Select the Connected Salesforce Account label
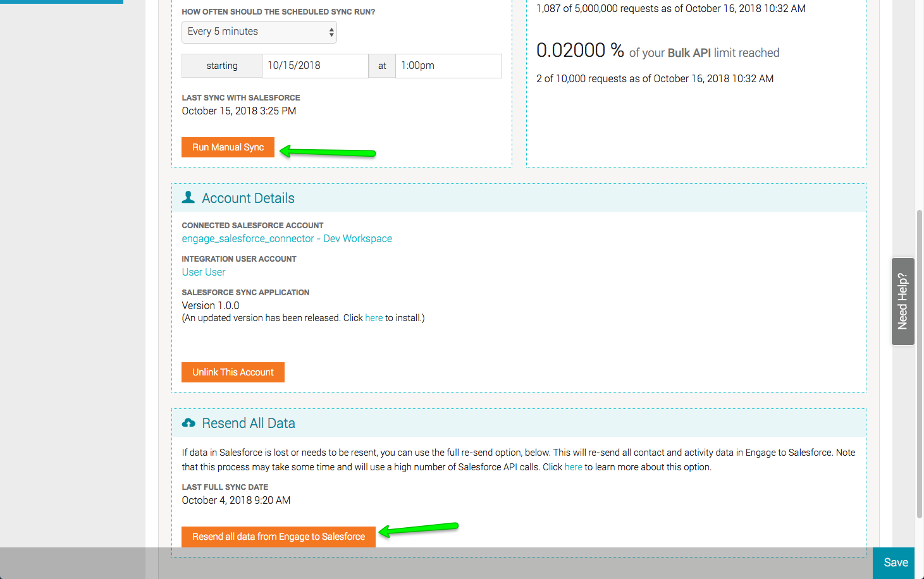The image size is (924, 579). pyautogui.click(x=252, y=225)
